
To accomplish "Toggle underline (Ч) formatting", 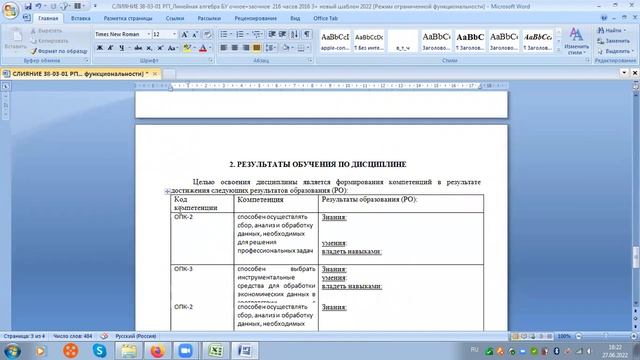I will [x=122, y=48].
